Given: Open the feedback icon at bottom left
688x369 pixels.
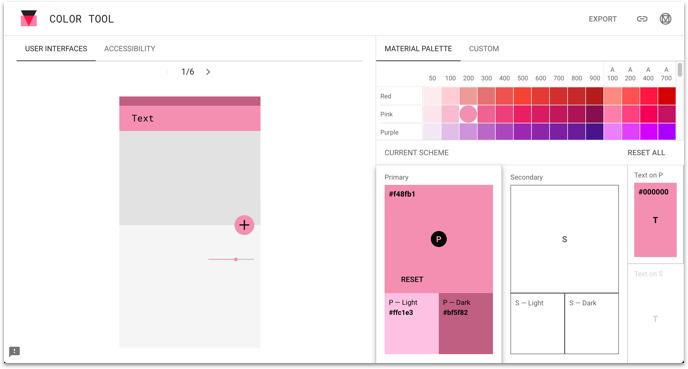Looking at the screenshot, I should [x=14, y=351].
